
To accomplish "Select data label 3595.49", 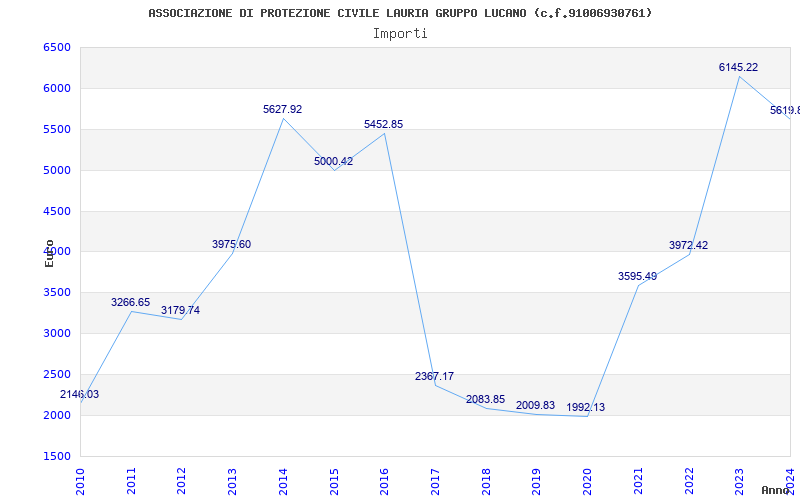I will pos(638,277).
